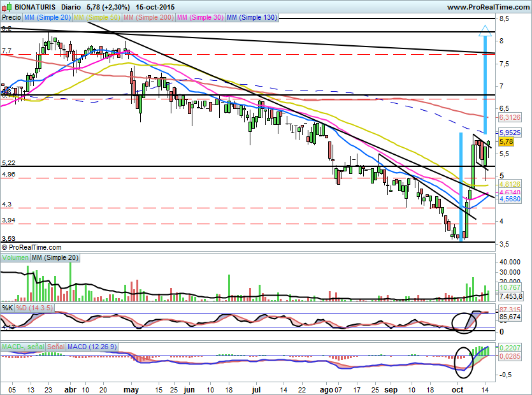Click the 10.767 volume value tag
Screen dimensions: 532x395
click(x=510, y=287)
